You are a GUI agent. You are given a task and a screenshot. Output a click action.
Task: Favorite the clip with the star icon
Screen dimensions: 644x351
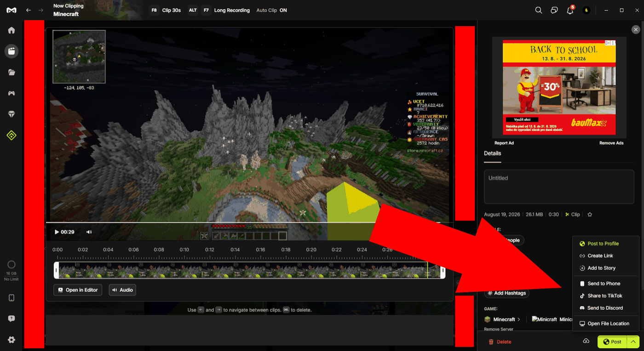pyautogui.click(x=590, y=215)
